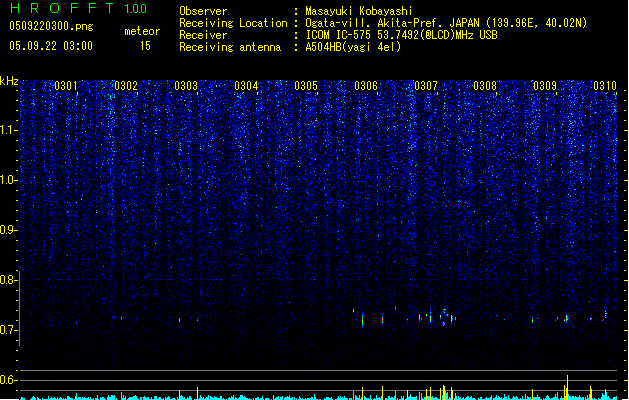
Task: Click time marker 0303
Action: [186, 86]
